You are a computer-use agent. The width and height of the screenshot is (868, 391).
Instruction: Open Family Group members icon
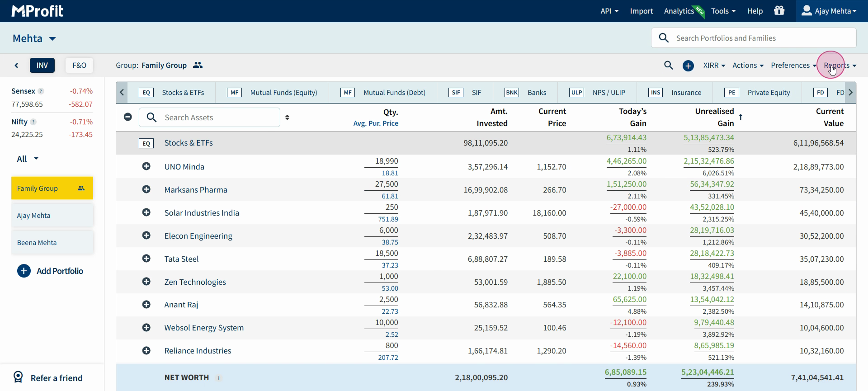tap(198, 65)
